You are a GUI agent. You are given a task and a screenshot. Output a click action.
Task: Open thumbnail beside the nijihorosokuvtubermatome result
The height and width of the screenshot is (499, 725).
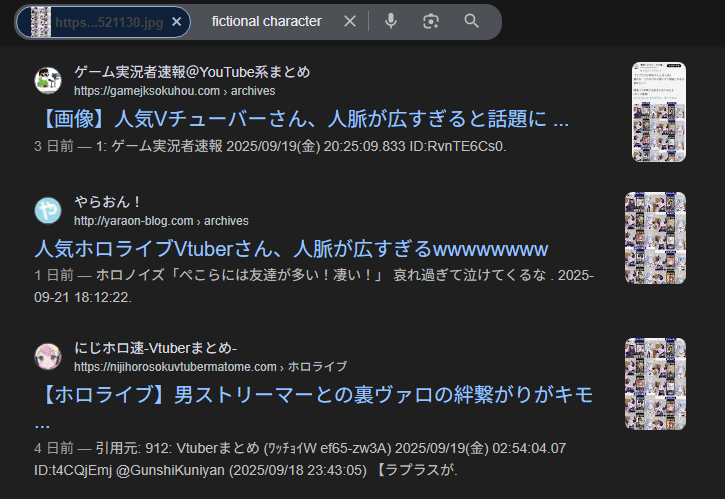tap(655, 388)
